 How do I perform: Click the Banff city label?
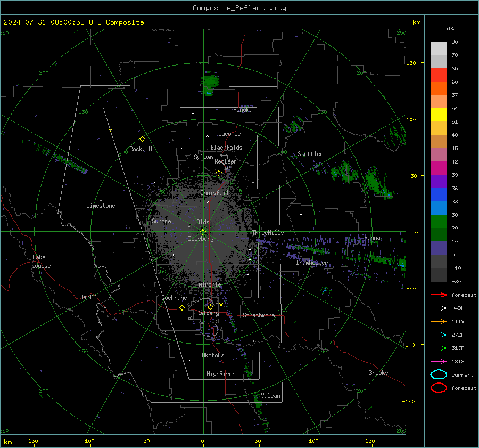coord(88,297)
